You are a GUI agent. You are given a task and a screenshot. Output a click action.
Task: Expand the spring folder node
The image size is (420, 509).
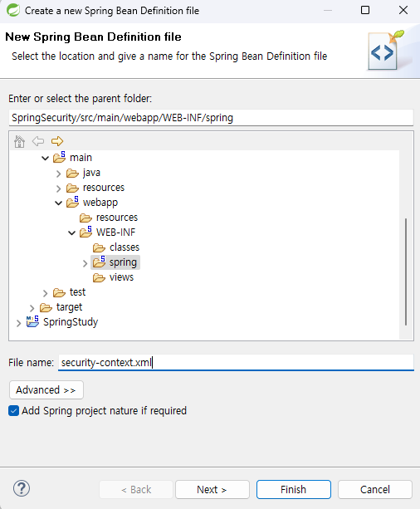pyautogui.click(x=85, y=263)
